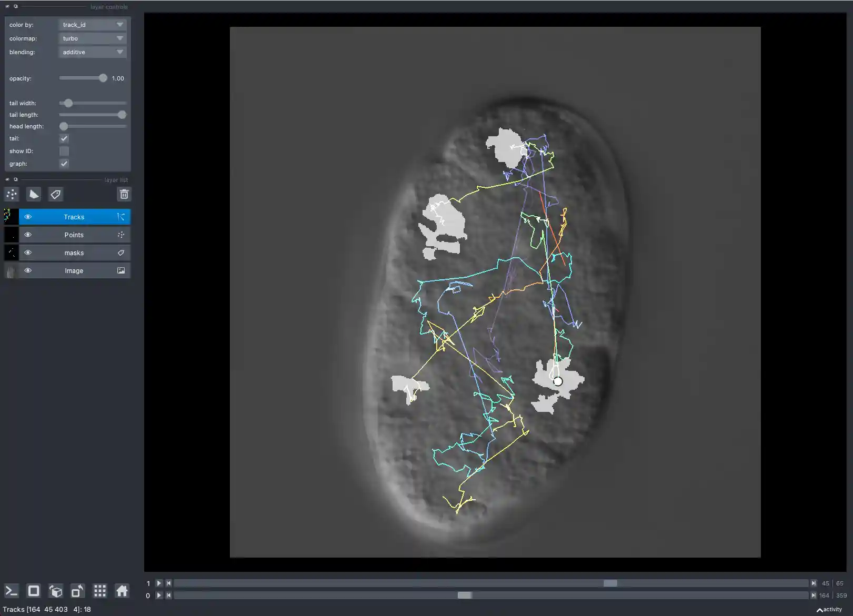Viewport: 853px width, 616px height.
Task: Add a new Points layer
Action: [x=11, y=194]
